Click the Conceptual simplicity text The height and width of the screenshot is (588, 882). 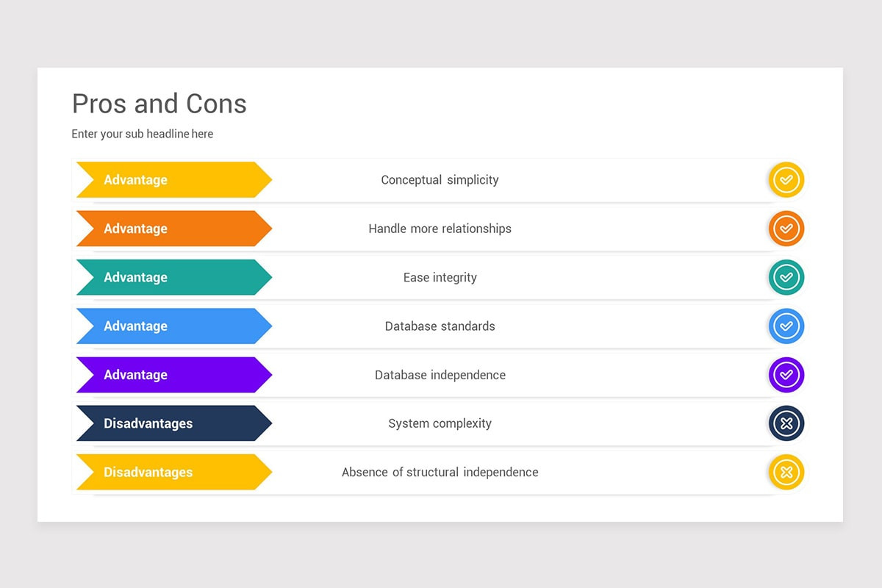[440, 180]
